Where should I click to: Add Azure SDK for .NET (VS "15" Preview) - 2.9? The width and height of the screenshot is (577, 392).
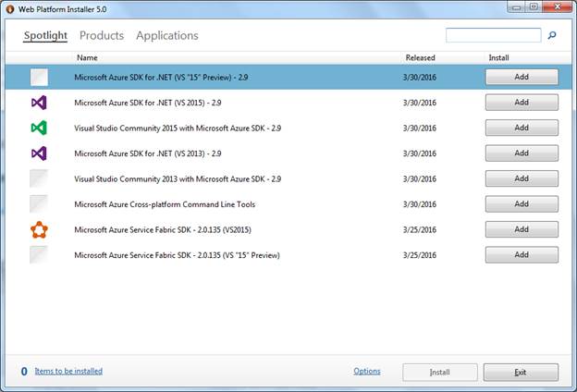point(522,77)
